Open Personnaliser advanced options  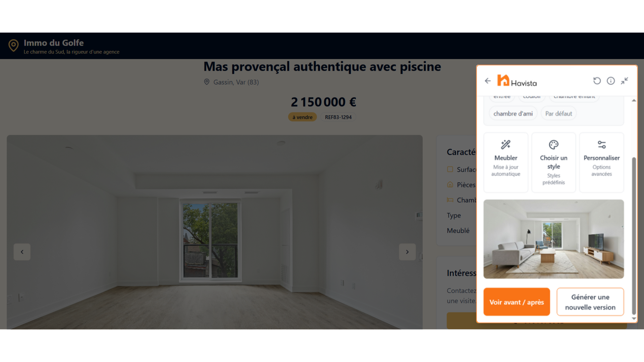601,163
